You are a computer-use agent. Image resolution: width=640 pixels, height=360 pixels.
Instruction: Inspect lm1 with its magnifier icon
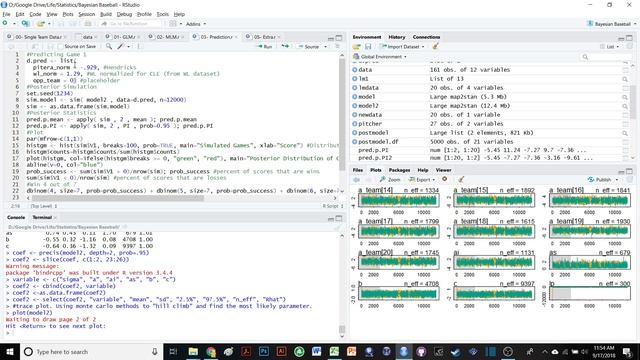pos(625,79)
